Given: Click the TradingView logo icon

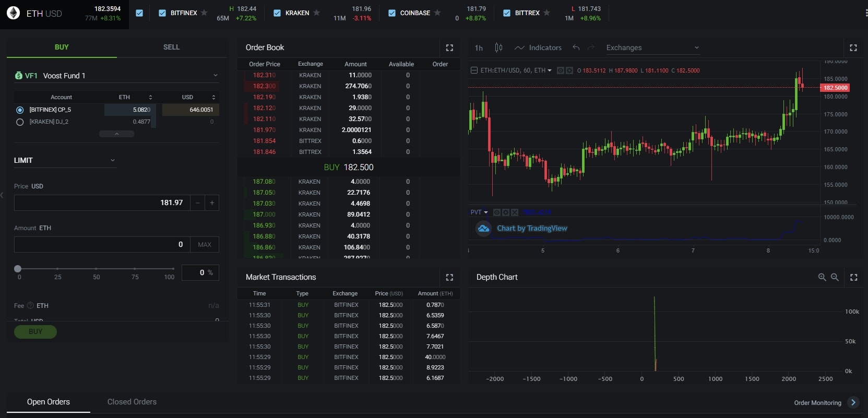Looking at the screenshot, I should [483, 228].
